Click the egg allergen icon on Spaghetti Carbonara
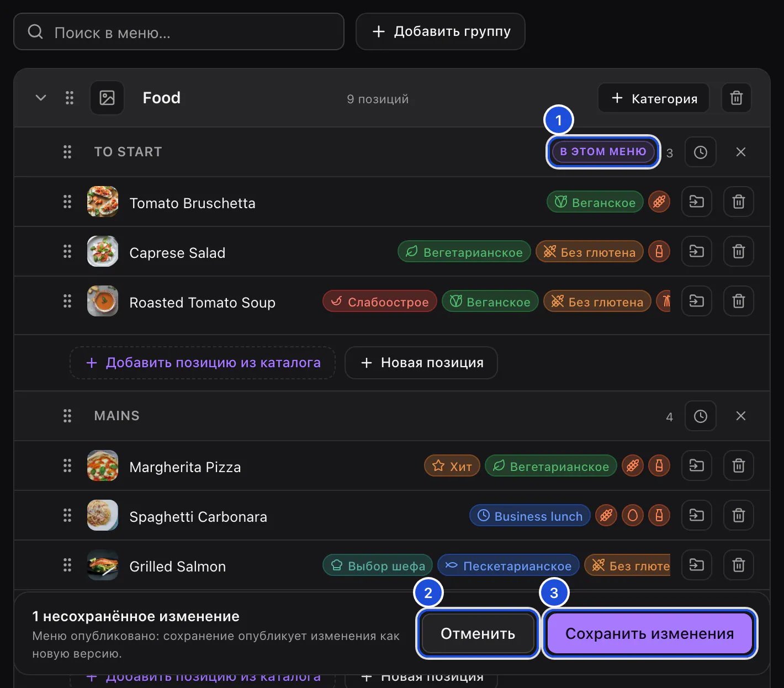This screenshot has height=688, width=784. pos(633,516)
